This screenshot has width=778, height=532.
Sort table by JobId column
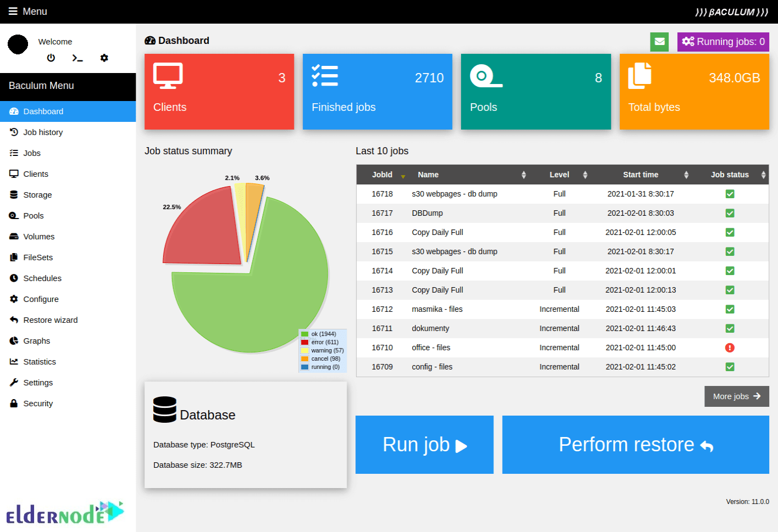coord(382,175)
